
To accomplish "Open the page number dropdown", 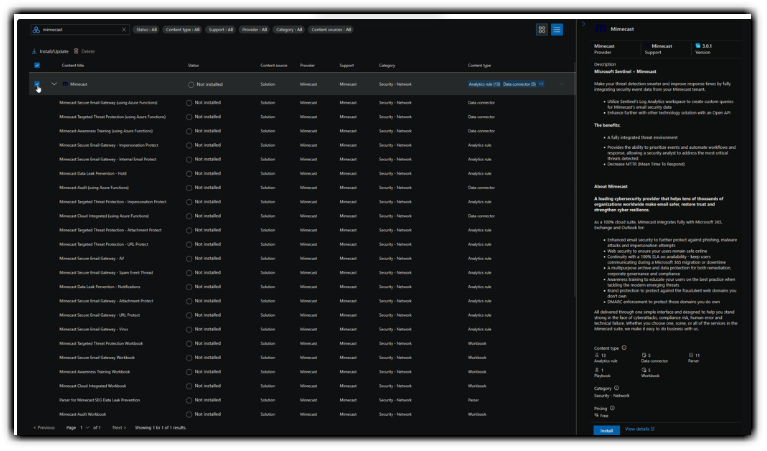I will [x=86, y=427].
